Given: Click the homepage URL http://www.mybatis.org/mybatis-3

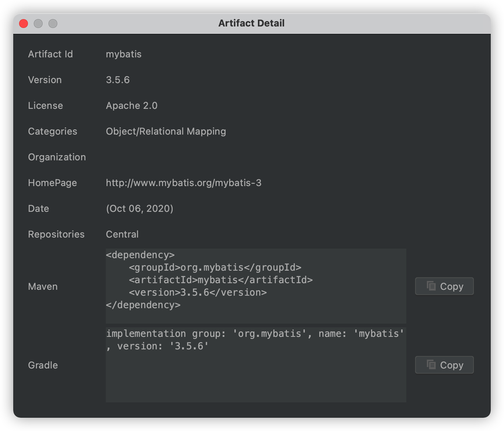Looking at the screenshot, I should coord(184,183).
